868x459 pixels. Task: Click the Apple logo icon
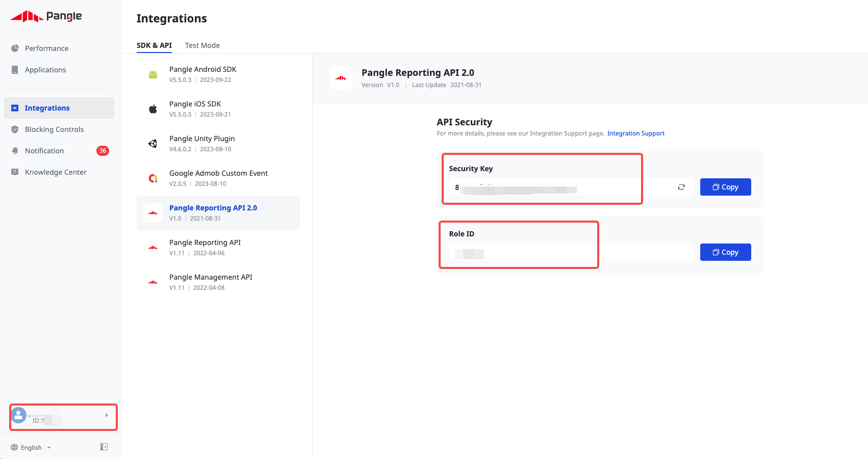pyautogui.click(x=153, y=109)
